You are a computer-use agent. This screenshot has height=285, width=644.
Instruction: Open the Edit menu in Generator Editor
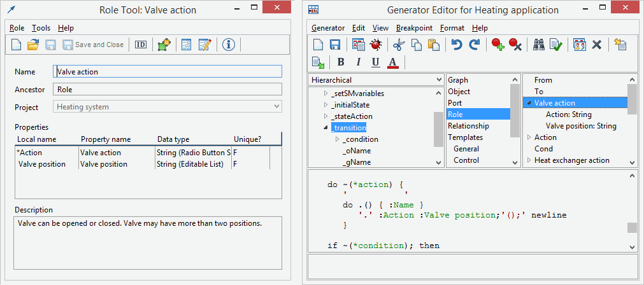pyautogui.click(x=359, y=28)
